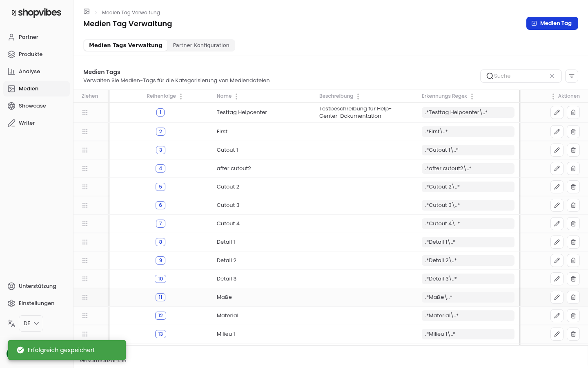The height and width of the screenshot is (368, 588).
Task: Open the Aktionen column menu
Action: (x=553, y=96)
